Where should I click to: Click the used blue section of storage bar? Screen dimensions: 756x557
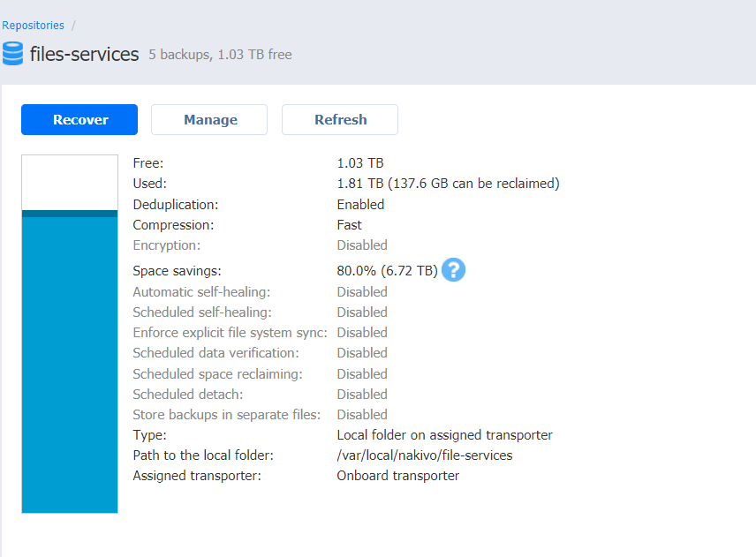(70, 362)
